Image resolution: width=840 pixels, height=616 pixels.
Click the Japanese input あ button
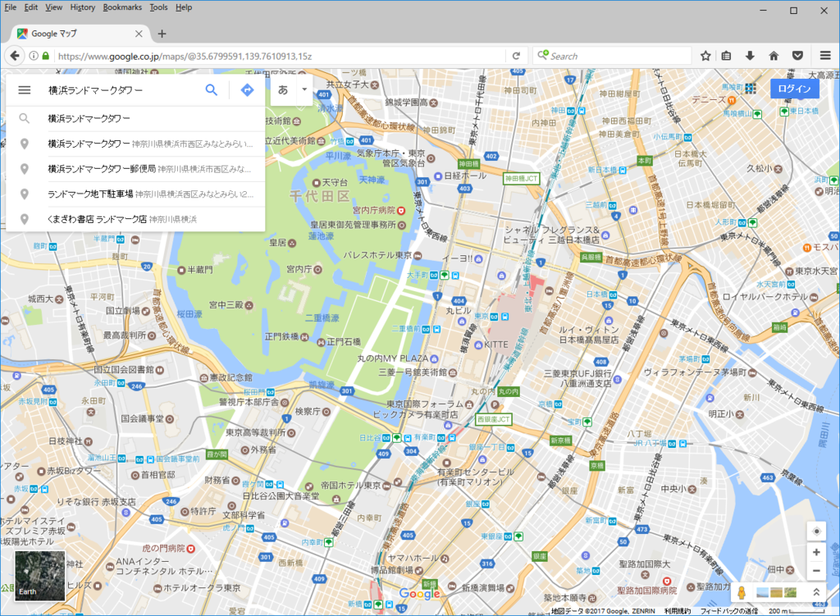(x=283, y=90)
